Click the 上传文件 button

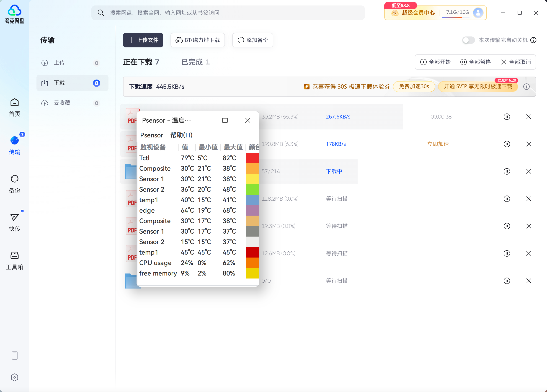pos(143,40)
